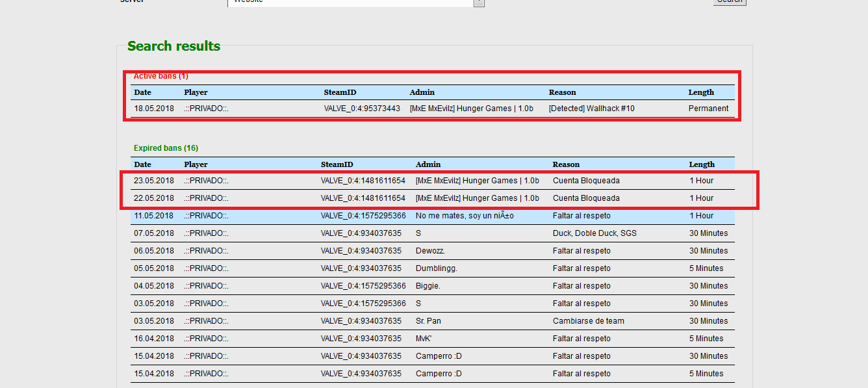Screen dimensions: 868x388
Task: Click "Cuenta Bloqueada" in the 23.05.2018 row
Action: [x=586, y=181]
